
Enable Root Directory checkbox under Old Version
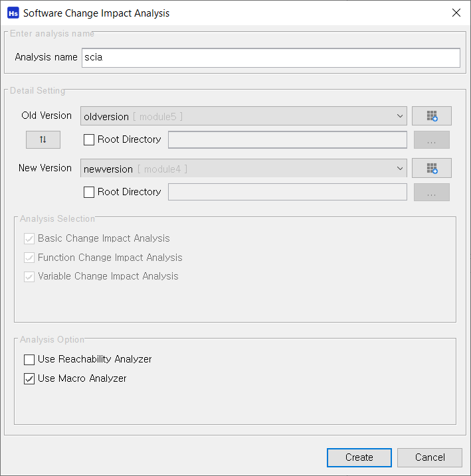pos(88,139)
